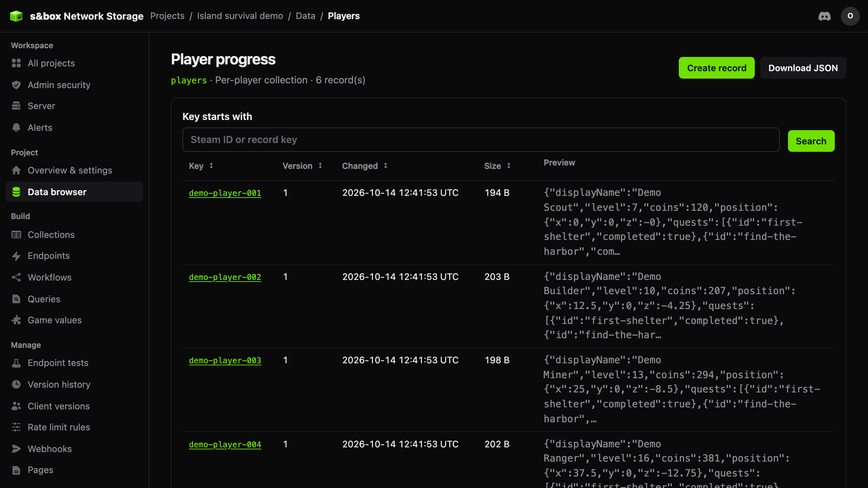Select the Webhooks paper-plane icon
The image size is (868, 488).
16,449
